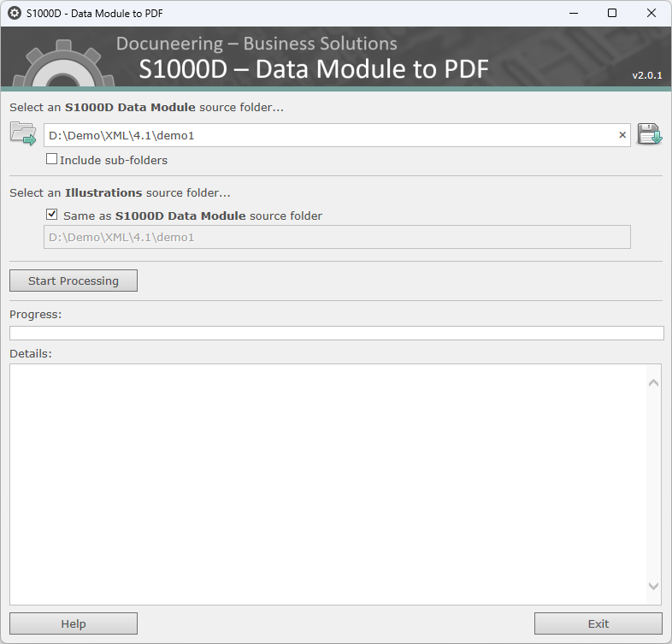The height and width of the screenshot is (644, 672).
Task: Click the Details log scroll up arrow
Action: point(653,383)
